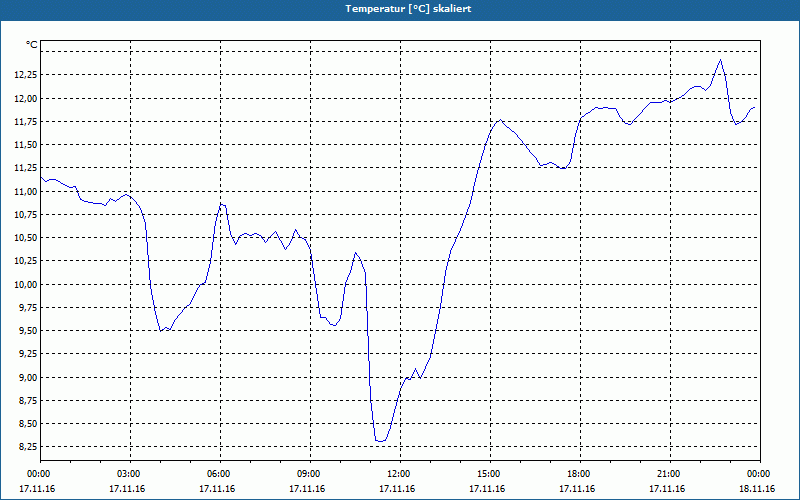Select the '03:00' time label

tap(128, 474)
